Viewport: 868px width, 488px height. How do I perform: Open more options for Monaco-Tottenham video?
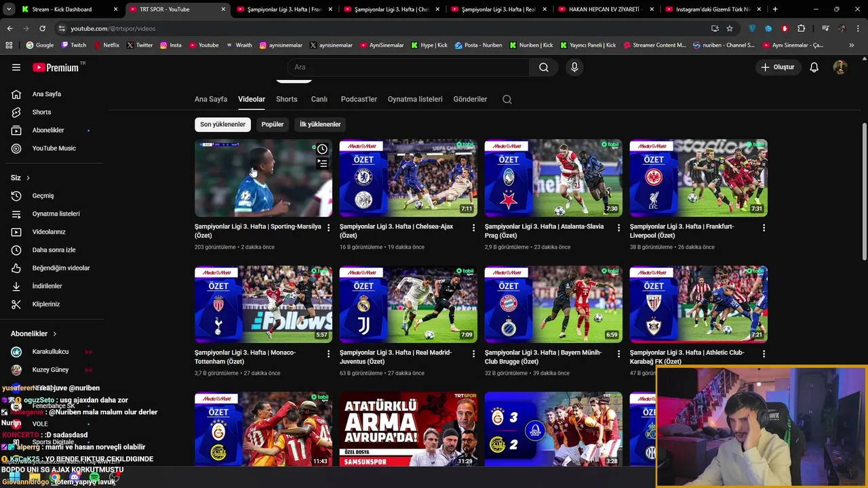(x=328, y=354)
